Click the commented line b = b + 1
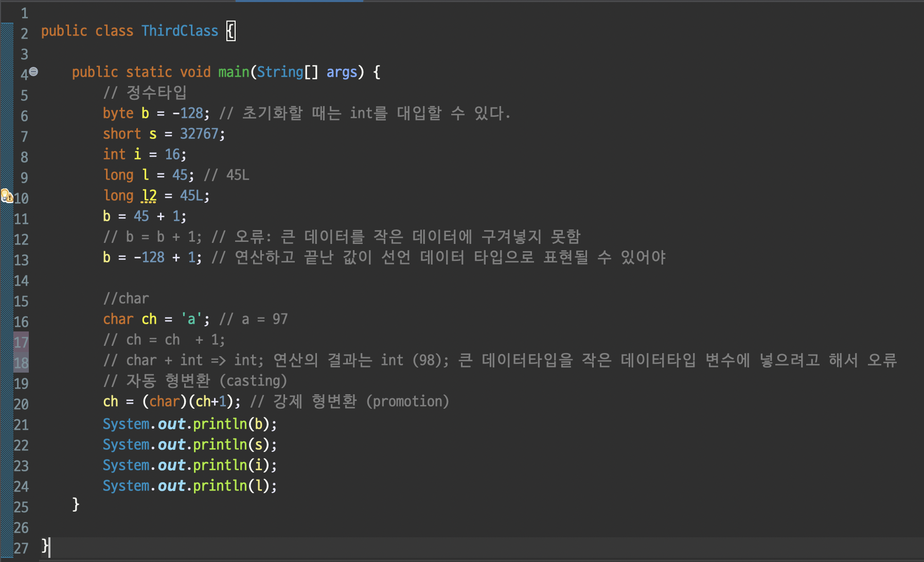924x562 pixels. [153, 237]
